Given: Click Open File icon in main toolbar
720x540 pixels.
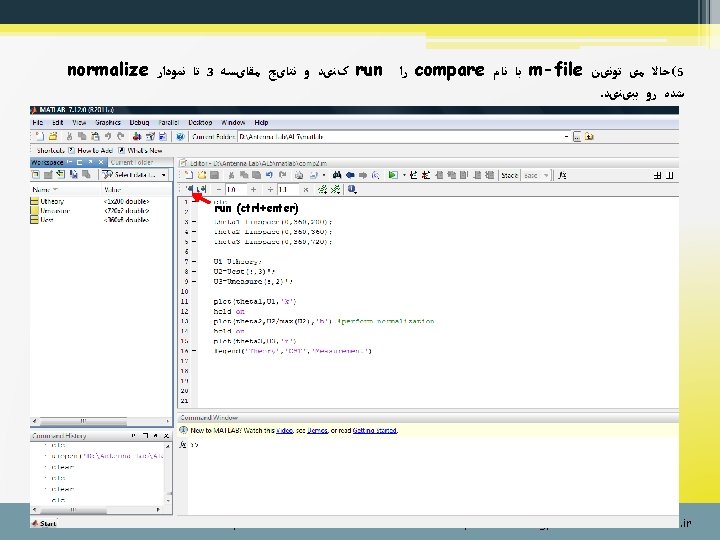Looking at the screenshot, I should [x=53, y=136].
